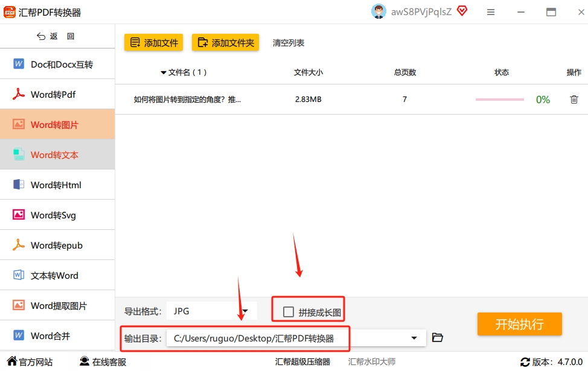The width and height of the screenshot is (588, 371).
Task: Select Word转Pdf in sidebar
Action: (57, 94)
